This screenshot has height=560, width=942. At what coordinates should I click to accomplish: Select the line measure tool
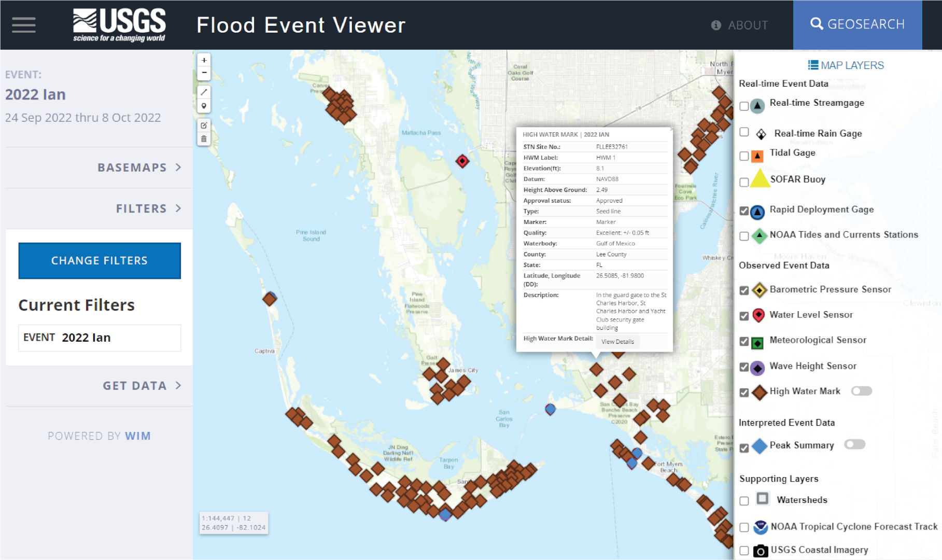click(204, 92)
